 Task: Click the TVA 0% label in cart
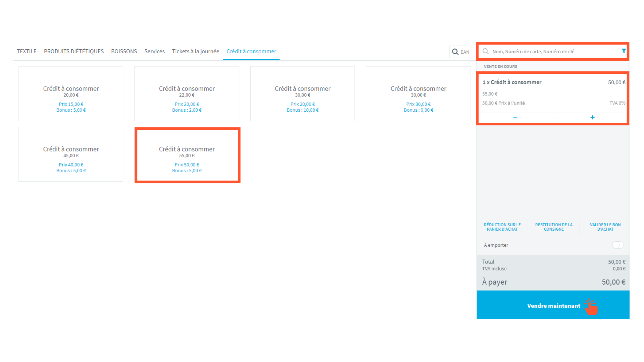point(617,103)
